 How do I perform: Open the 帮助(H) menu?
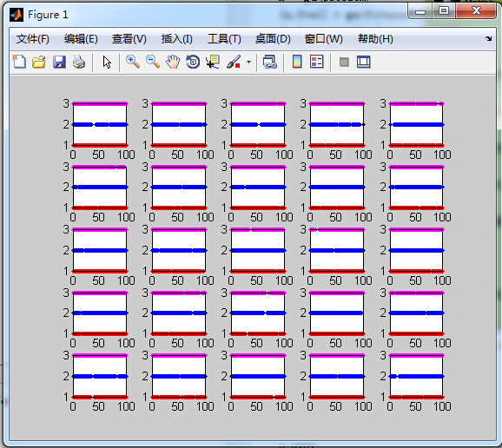[x=375, y=39]
